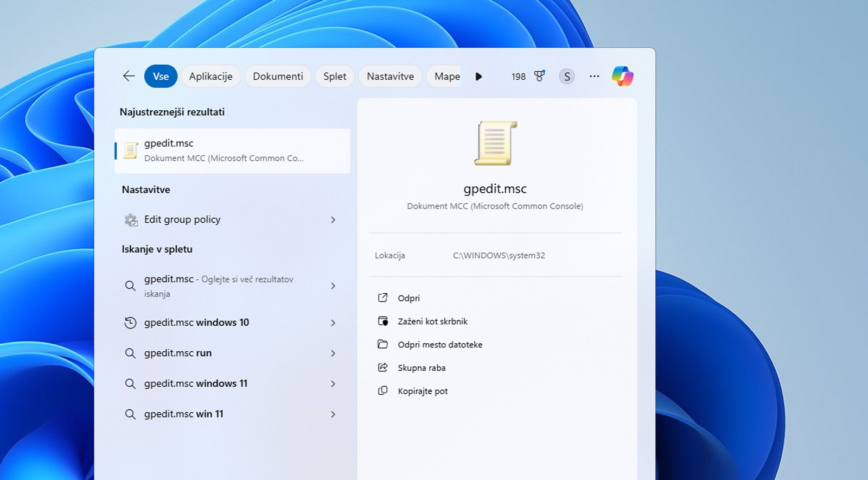Expand chevron for gpedit.msc win 11

333,414
